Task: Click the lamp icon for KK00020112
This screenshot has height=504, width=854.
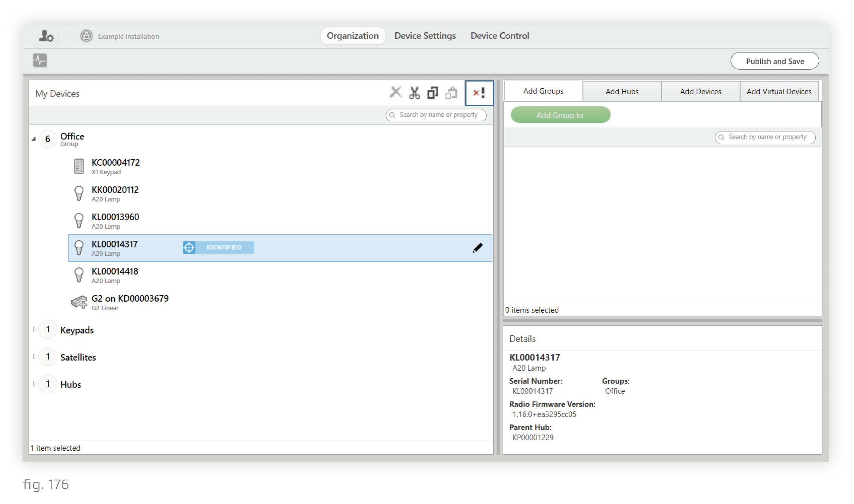Action: click(x=79, y=194)
